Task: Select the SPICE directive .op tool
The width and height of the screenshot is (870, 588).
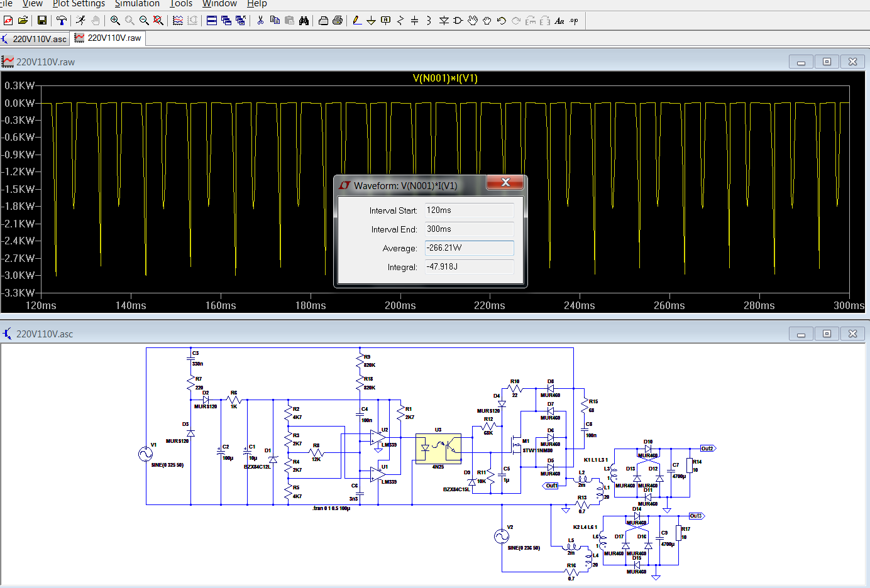Action: coord(574,21)
